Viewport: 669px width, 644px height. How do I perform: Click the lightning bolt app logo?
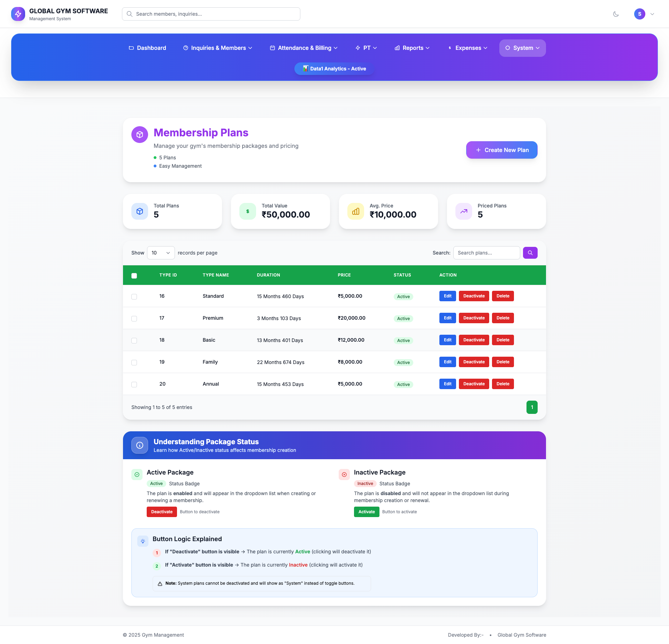click(x=18, y=14)
